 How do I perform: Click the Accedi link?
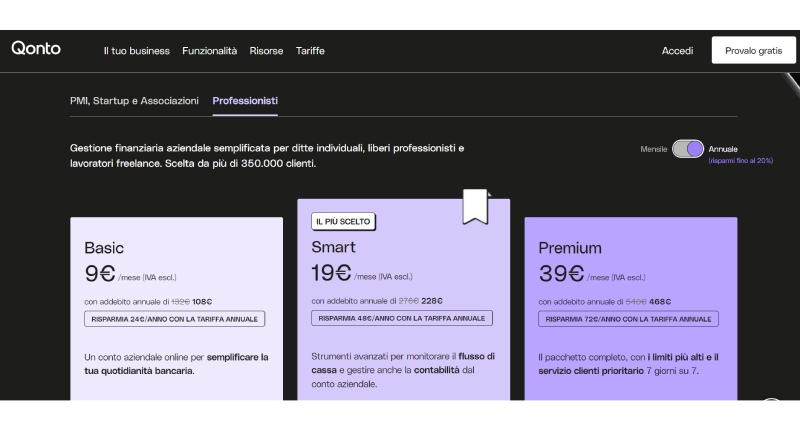677,51
